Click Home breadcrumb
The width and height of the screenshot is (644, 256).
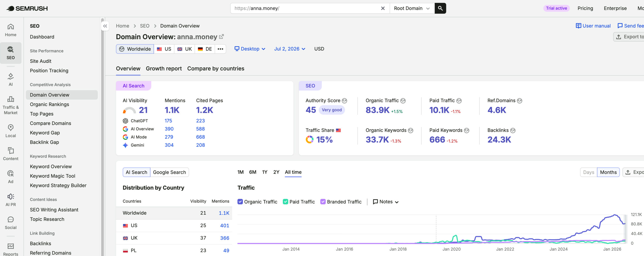pyautogui.click(x=123, y=26)
